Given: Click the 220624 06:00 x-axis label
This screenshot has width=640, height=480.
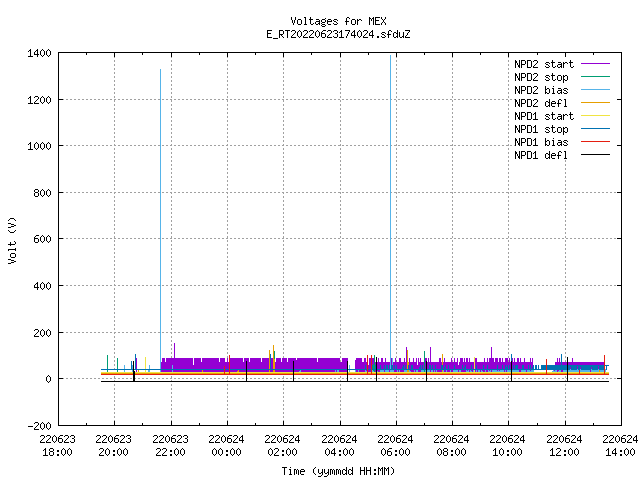Looking at the screenshot, I should coord(395,446).
